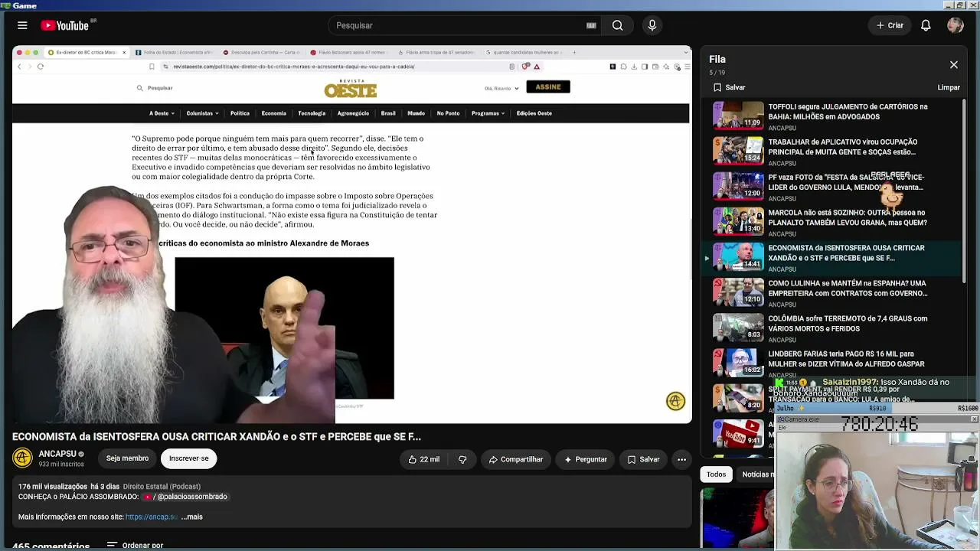This screenshot has height=551, width=980.
Task: Click the 176 mil visualizações text
Action: (x=53, y=487)
